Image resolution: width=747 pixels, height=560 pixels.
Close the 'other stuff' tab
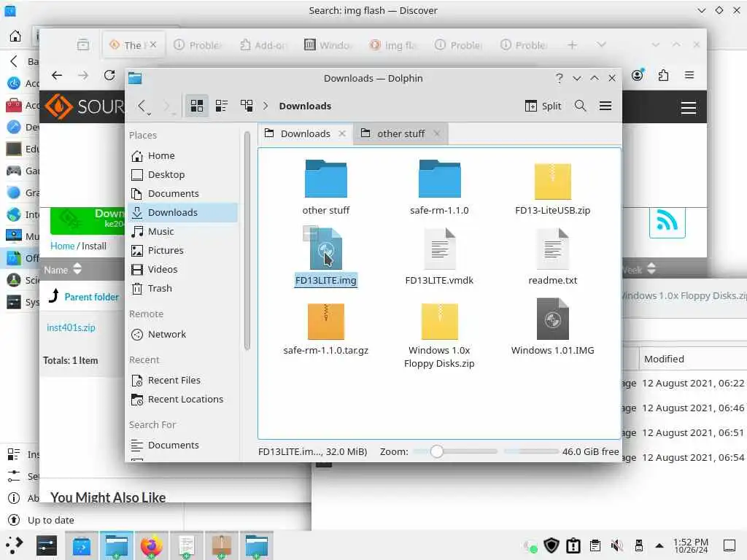pos(437,134)
